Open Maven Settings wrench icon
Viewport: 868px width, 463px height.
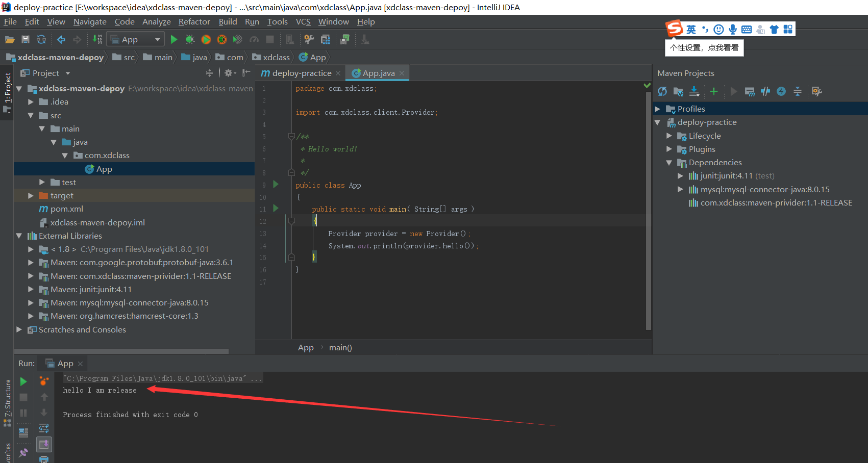pyautogui.click(x=816, y=91)
